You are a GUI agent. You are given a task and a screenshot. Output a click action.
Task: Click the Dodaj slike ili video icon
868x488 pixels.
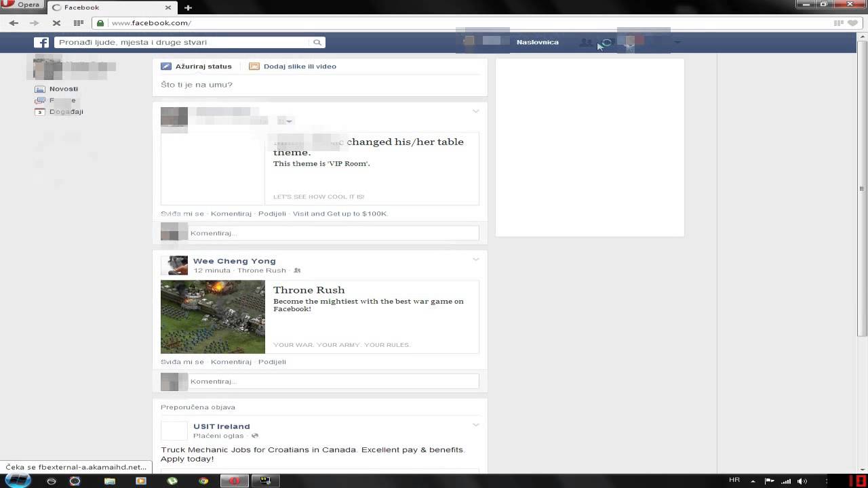[254, 66]
